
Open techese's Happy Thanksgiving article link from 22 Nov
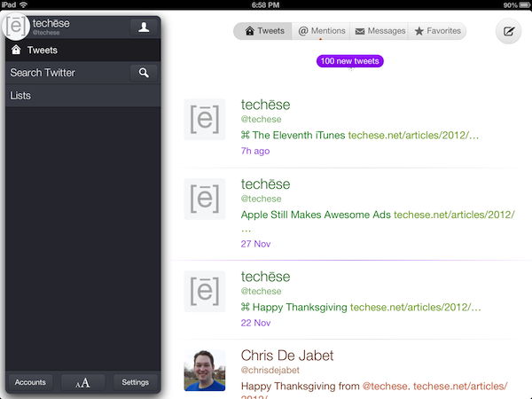click(415, 308)
